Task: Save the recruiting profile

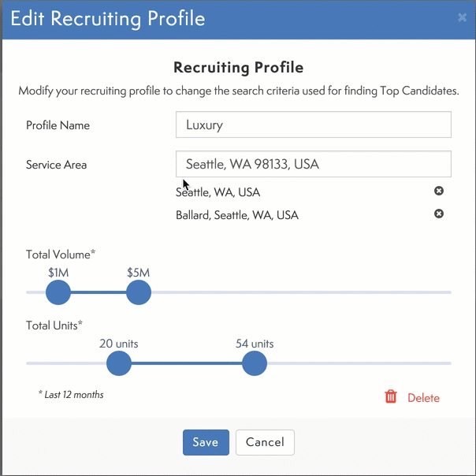Action: tap(206, 442)
